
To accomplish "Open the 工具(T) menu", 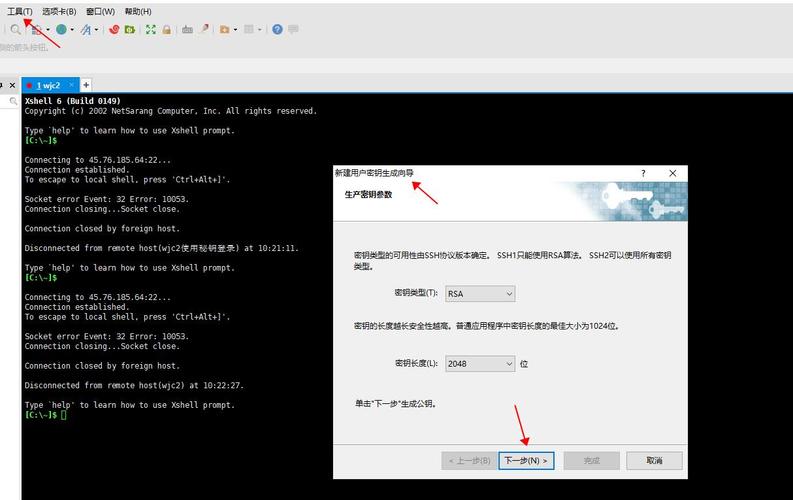I will click(20, 11).
